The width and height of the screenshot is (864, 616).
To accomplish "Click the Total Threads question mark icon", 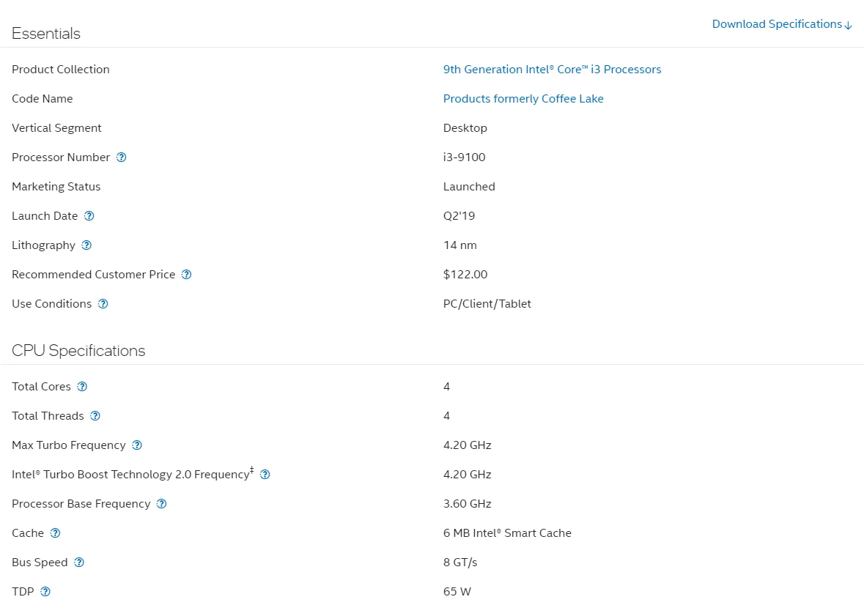I will [95, 416].
